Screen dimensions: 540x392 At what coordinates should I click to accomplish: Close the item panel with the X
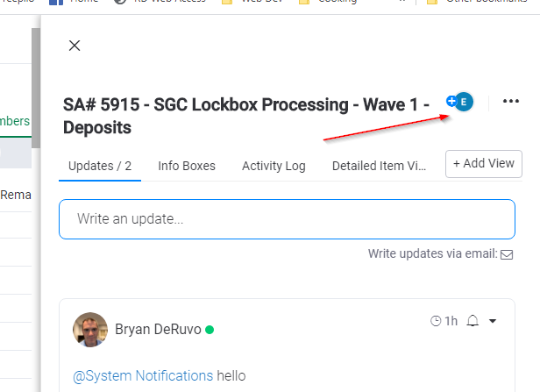pos(75,46)
